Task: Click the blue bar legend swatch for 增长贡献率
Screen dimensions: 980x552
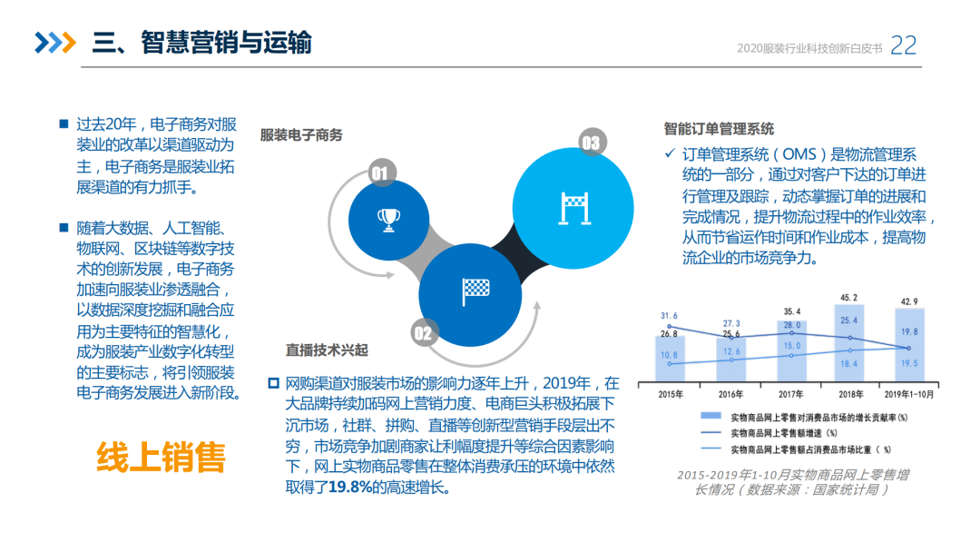Action: 711,416
